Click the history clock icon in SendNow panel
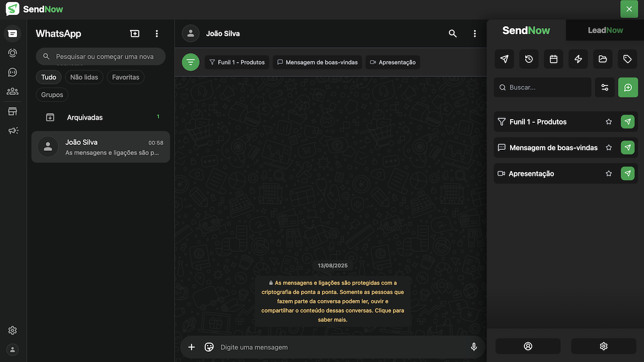The height and width of the screenshot is (362, 644). point(529,59)
